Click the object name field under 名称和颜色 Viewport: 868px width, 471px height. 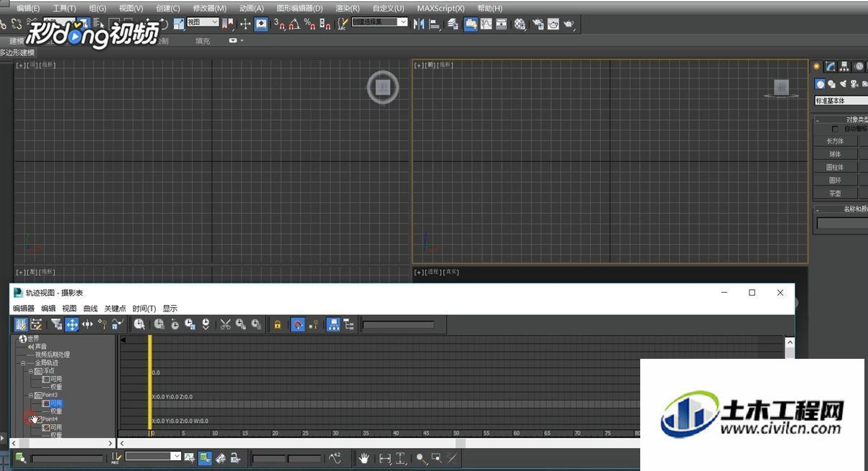(x=842, y=224)
